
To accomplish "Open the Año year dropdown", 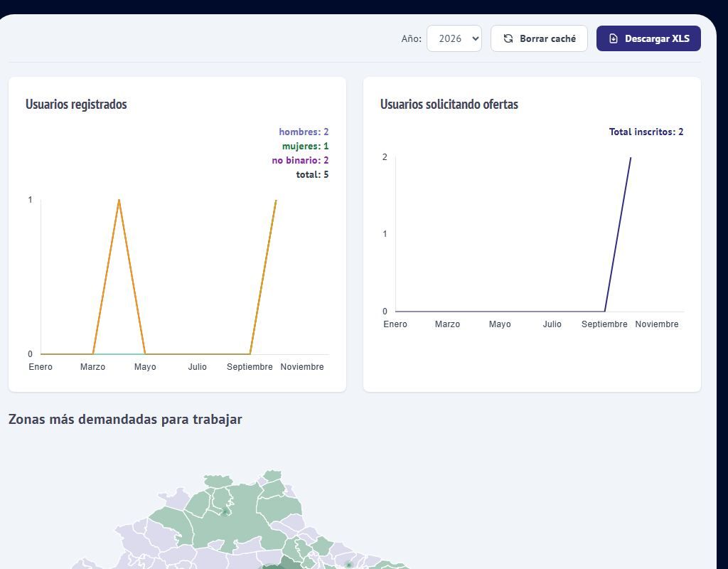I will (454, 38).
